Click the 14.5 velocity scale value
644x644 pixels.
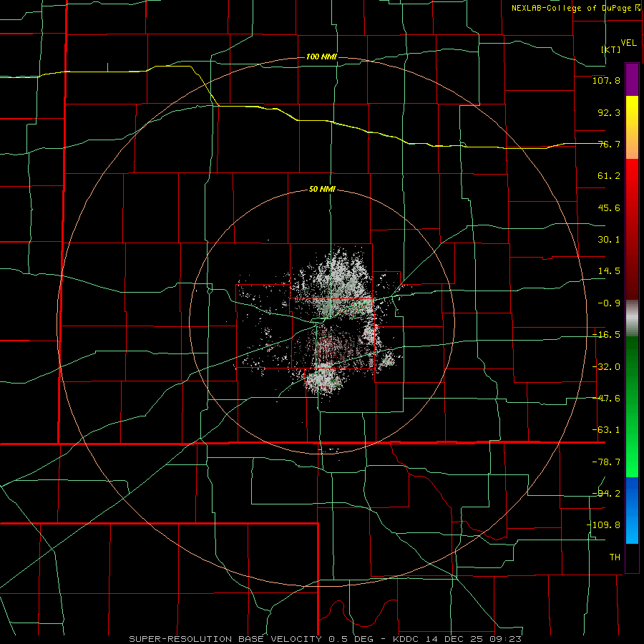click(609, 271)
